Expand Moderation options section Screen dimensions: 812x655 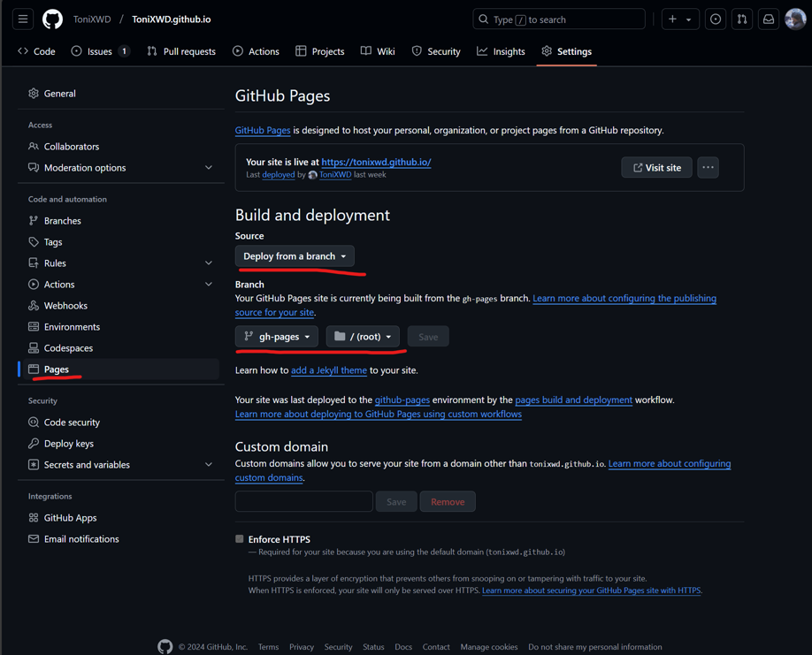(209, 168)
